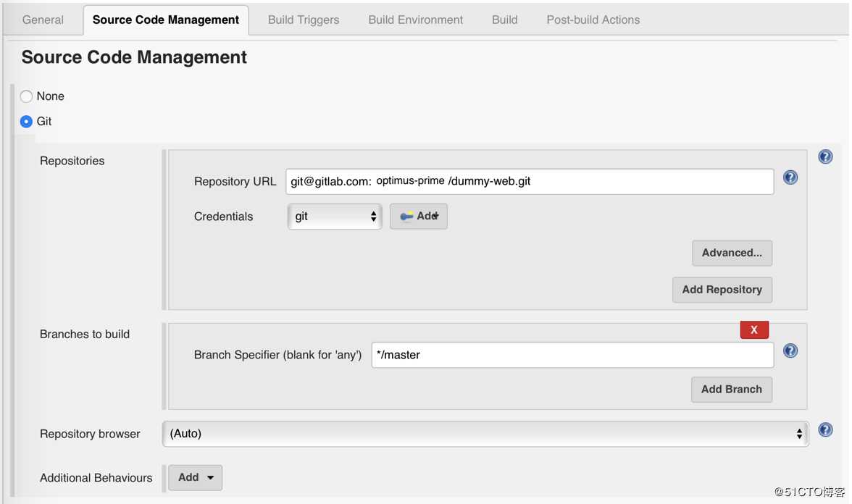Switch to the Post-build Actions tab
The height and width of the screenshot is (504, 852).
click(x=593, y=20)
